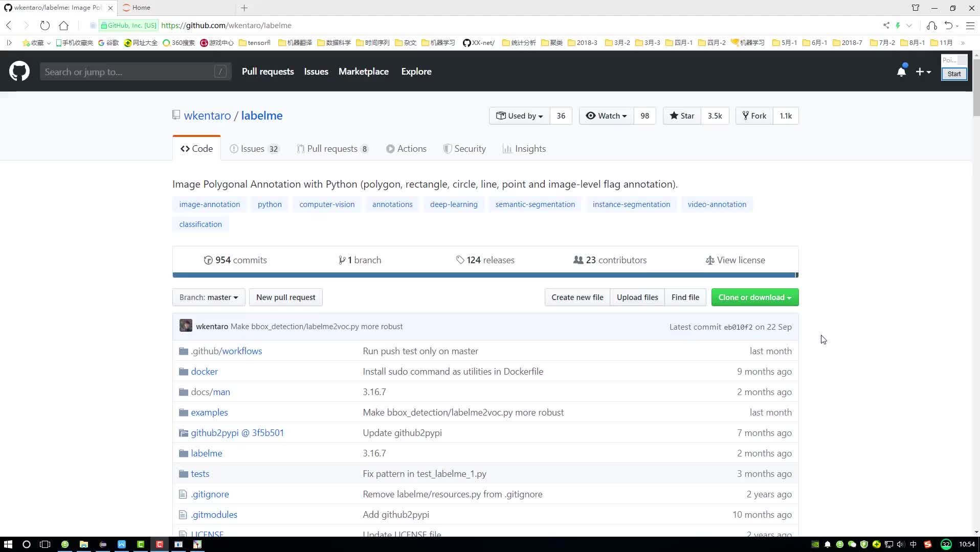The image size is (980, 552).
Task: Go to browser home page
Action: tap(63, 25)
